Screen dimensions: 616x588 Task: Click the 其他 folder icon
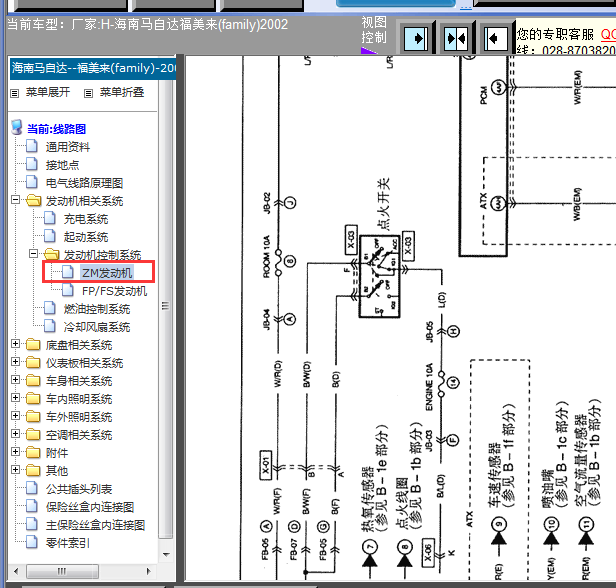pyautogui.click(x=33, y=471)
